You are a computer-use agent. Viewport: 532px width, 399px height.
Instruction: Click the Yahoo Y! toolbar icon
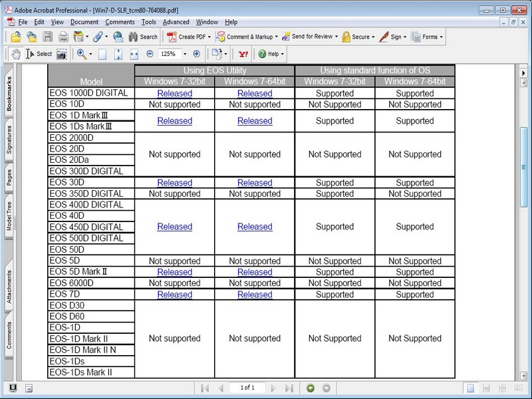(243, 54)
